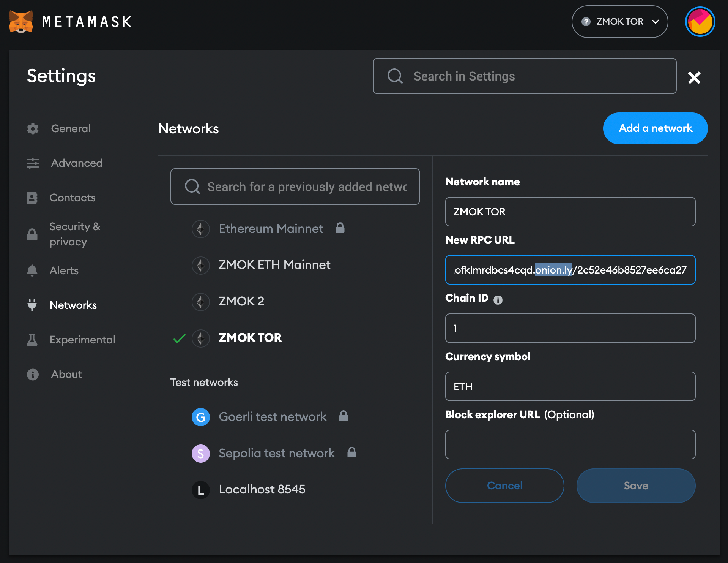Click the Advanced sliders icon

[x=33, y=163]
